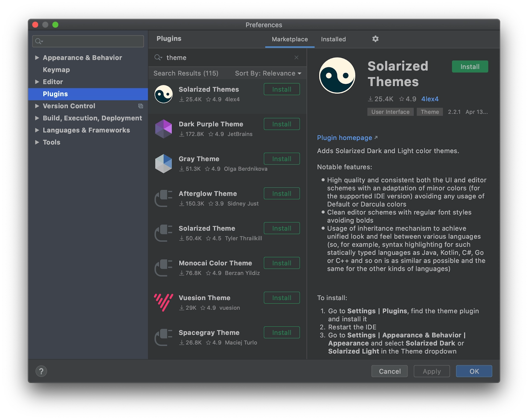Click the version 2.2.1 label
528x420 pixels.
click(454, 112)
